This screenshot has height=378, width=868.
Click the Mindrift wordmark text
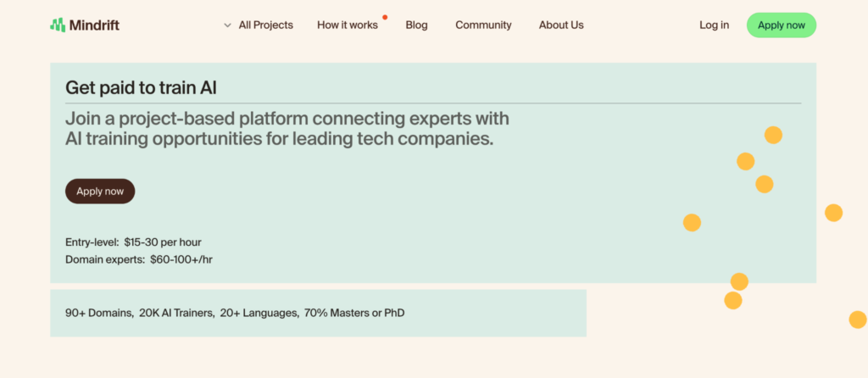click(94, 25)
